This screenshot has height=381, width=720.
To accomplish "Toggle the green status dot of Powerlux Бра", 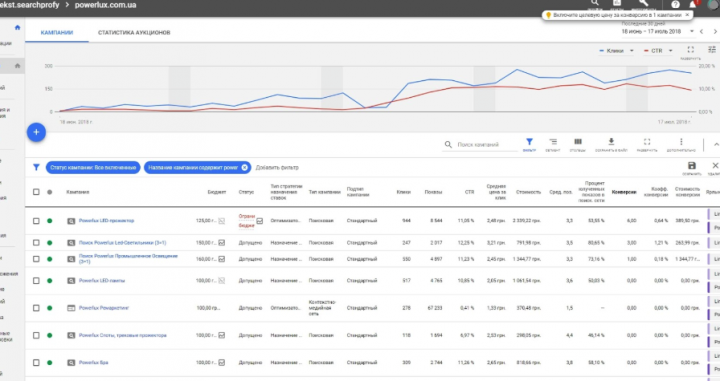I will point(50,363).
